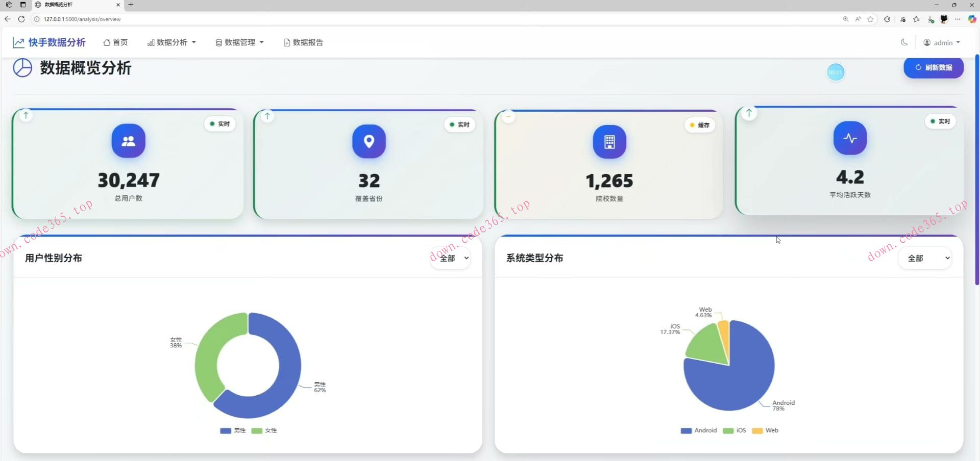Expand the admin user dropdown
Image resolution: width=980 pixels, height=461 pixels.
(x=942, y=43)
